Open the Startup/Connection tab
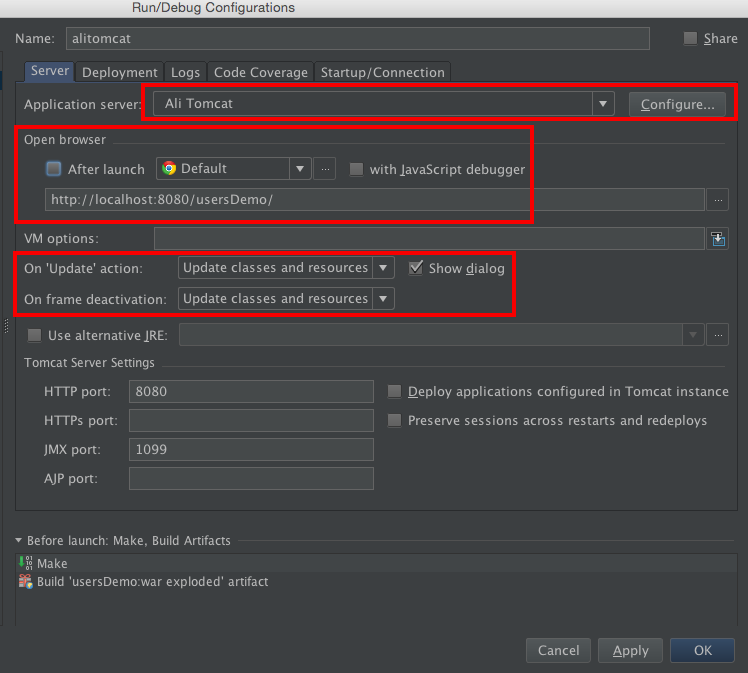The width and height of the screenshot is (748, 673). point(383,72)
